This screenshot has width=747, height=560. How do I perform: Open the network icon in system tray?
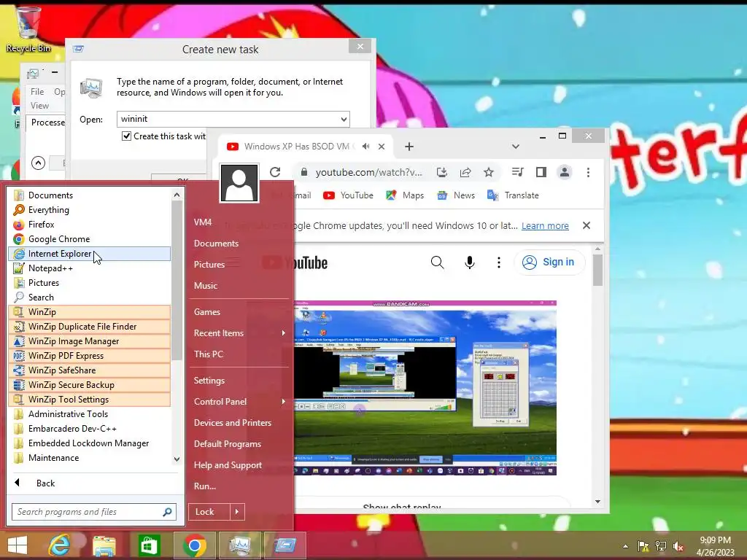tap(661, 546)
